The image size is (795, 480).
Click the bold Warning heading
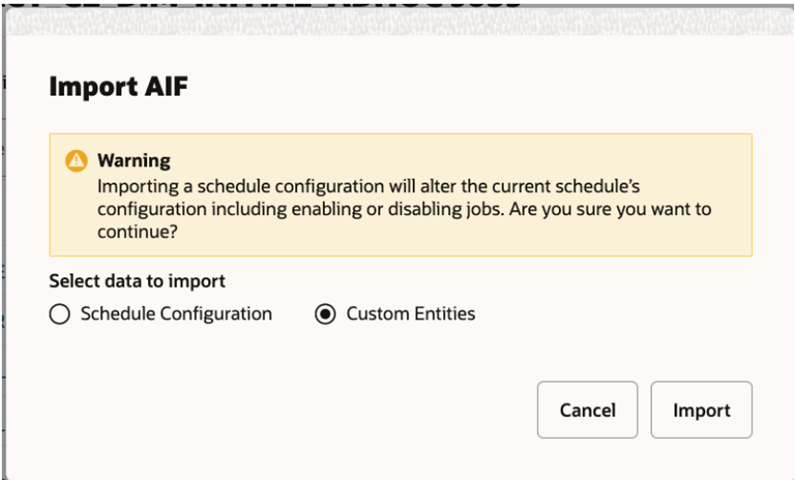pyautogui.click(x=134, y=160)
